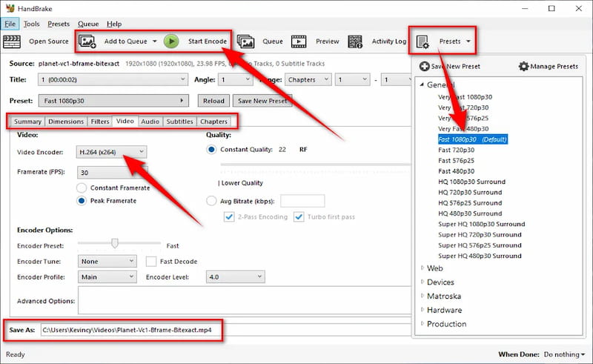
Task: Click Save New Preset button beside Reload
Action: point(262,101)
